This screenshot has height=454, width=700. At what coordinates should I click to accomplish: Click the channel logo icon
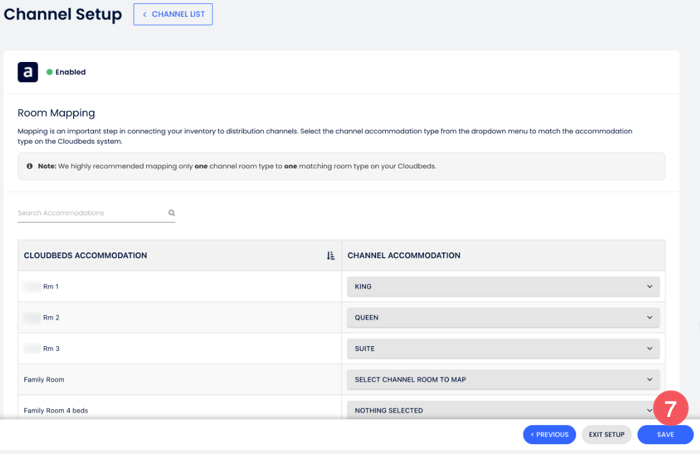(28, 72)
